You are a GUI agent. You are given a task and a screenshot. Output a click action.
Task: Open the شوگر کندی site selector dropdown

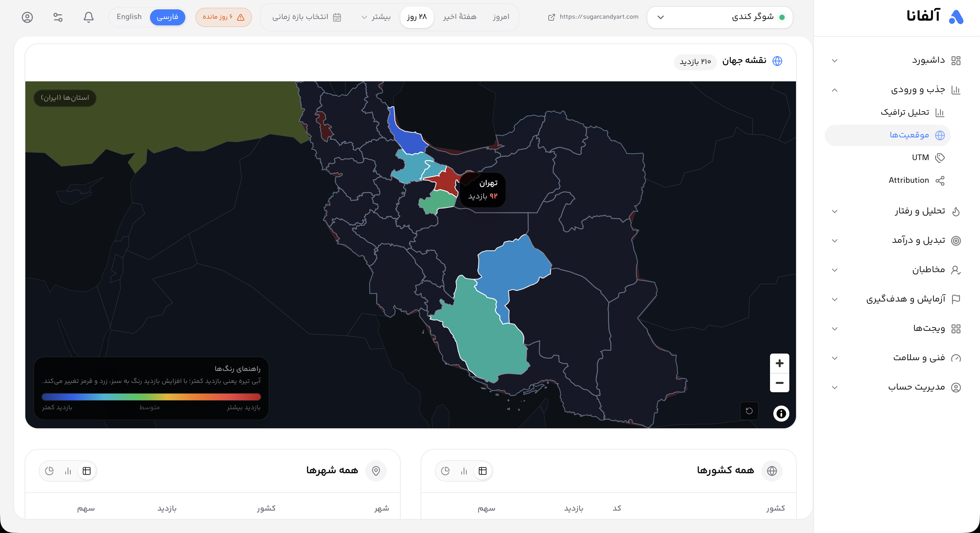click(720, 17)
